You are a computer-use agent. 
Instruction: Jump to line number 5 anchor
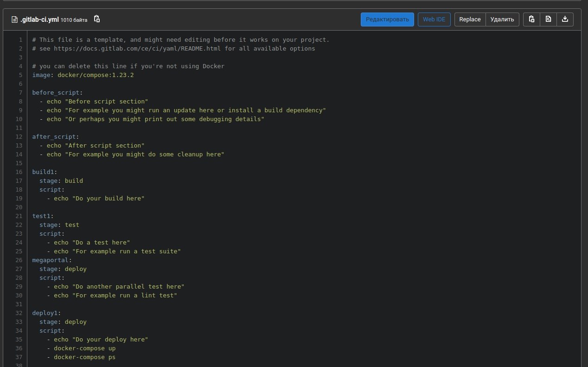tap(20, 75)
